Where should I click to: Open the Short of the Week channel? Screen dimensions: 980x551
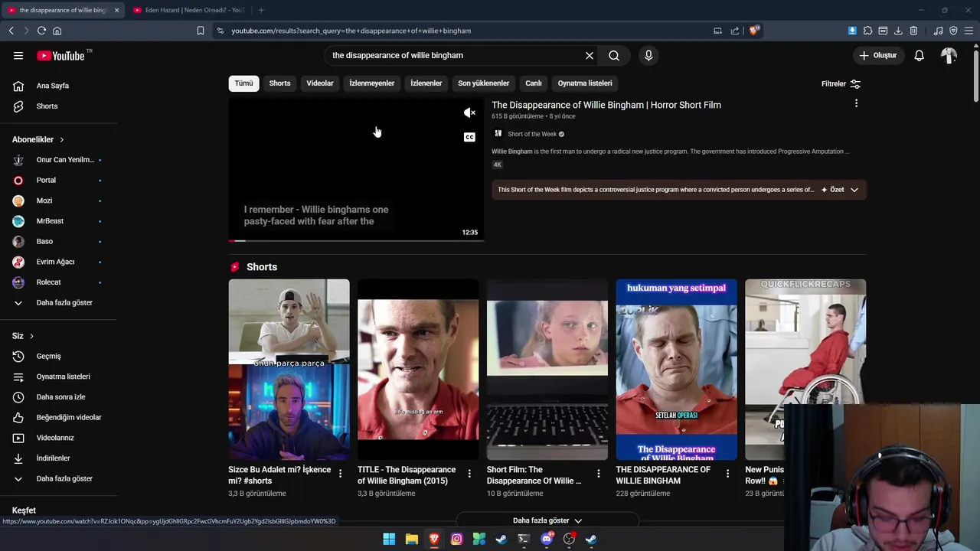point(532,134)
